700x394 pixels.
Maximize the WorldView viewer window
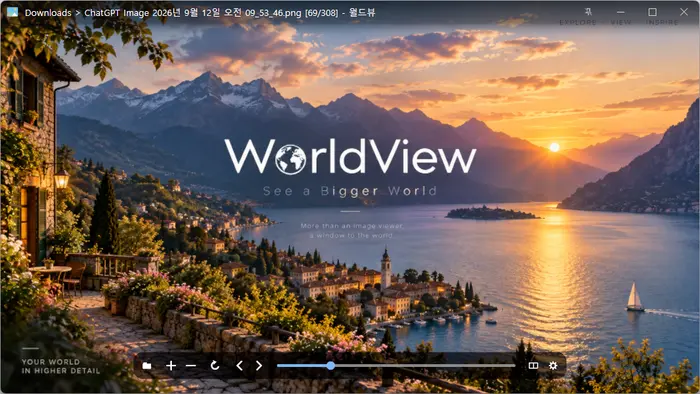(652, 12)
